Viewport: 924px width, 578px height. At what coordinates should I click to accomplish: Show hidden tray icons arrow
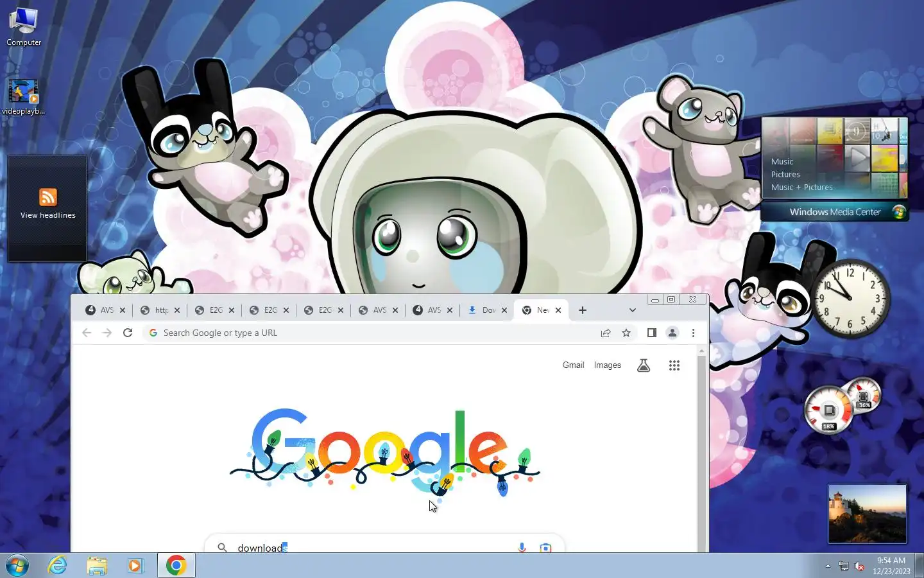828,566
